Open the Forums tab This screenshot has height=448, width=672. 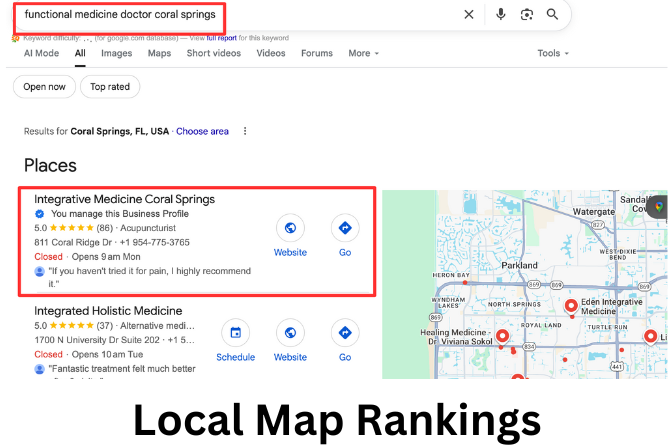(x=317, y=53)
